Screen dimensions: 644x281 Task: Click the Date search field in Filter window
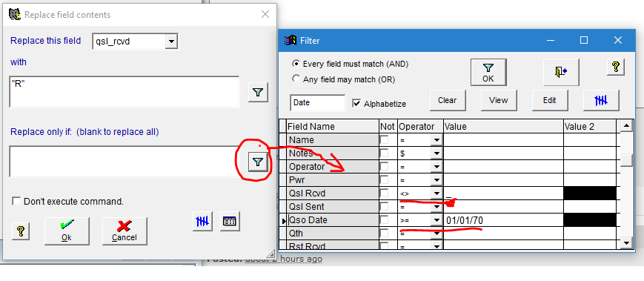[x=318, y=103]
